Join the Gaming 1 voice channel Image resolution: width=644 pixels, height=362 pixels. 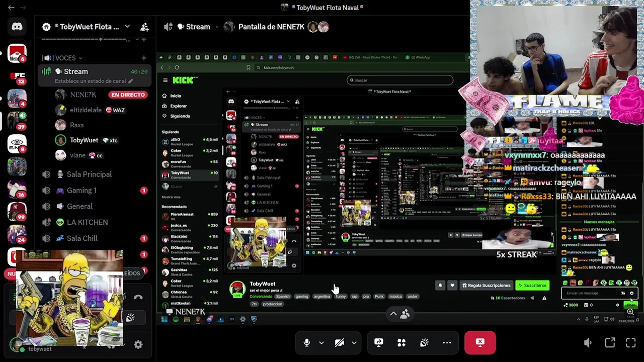95,190
